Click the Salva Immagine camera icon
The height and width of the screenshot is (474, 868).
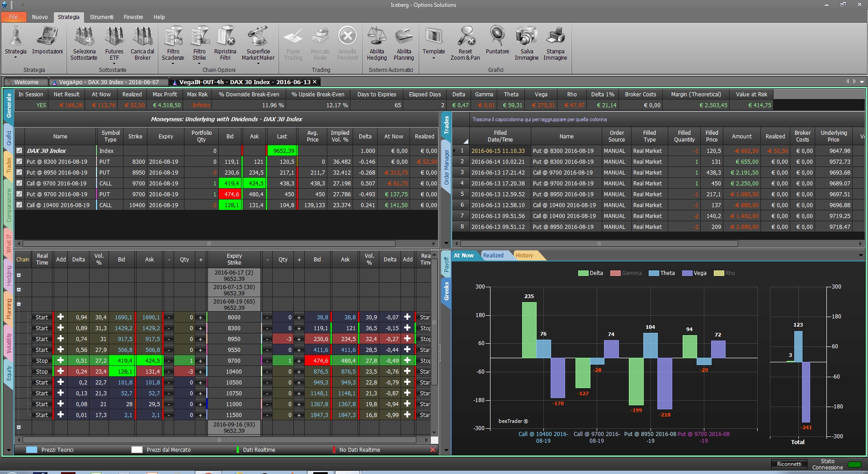coord(527,36)
